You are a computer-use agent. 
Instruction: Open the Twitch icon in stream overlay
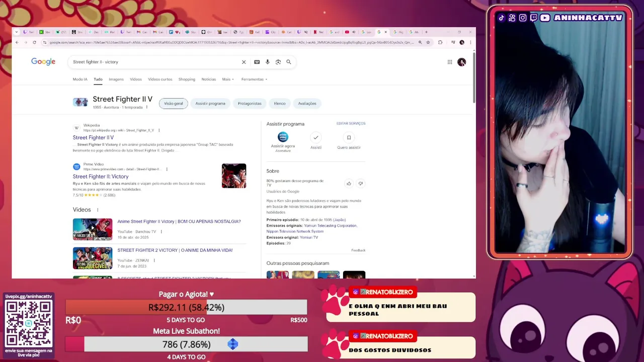pos(534,18)
